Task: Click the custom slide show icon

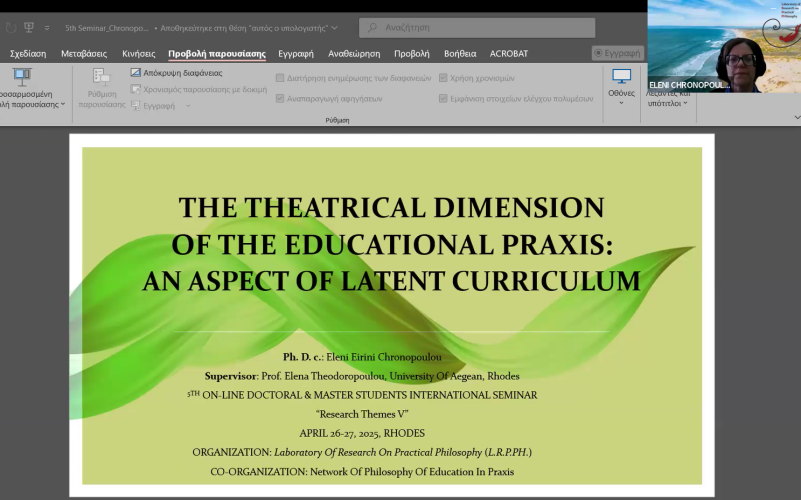Action: click(x=22, y=77)
